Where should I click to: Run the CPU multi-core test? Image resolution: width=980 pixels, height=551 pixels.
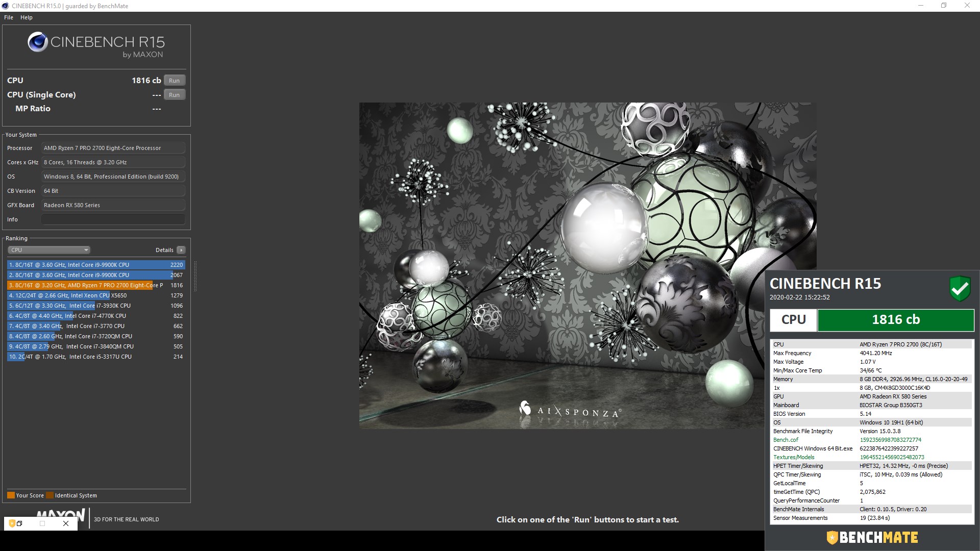(x=175, y=81)
